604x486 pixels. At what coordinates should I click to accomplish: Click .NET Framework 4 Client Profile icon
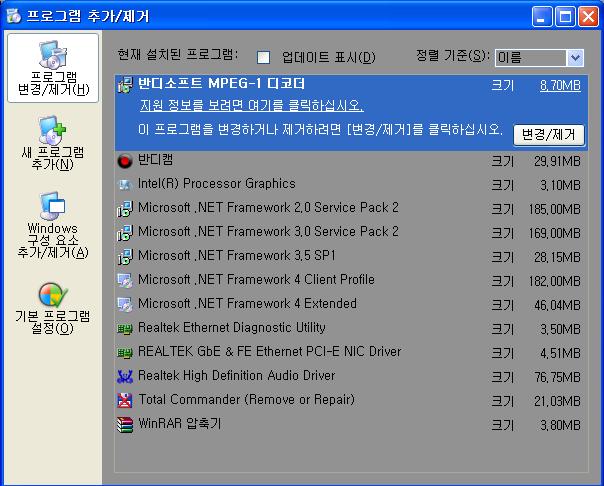pyautogui.click(x=125, y=281)
